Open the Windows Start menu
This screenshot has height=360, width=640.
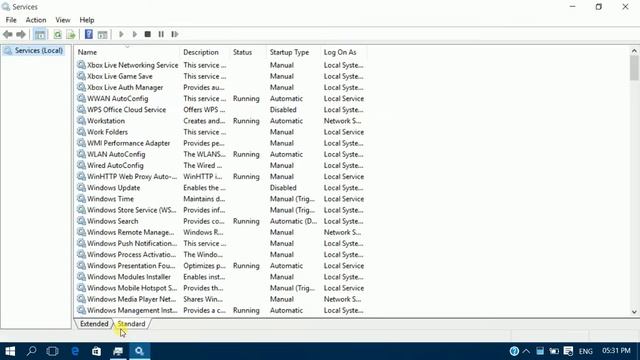pos(10,351)
